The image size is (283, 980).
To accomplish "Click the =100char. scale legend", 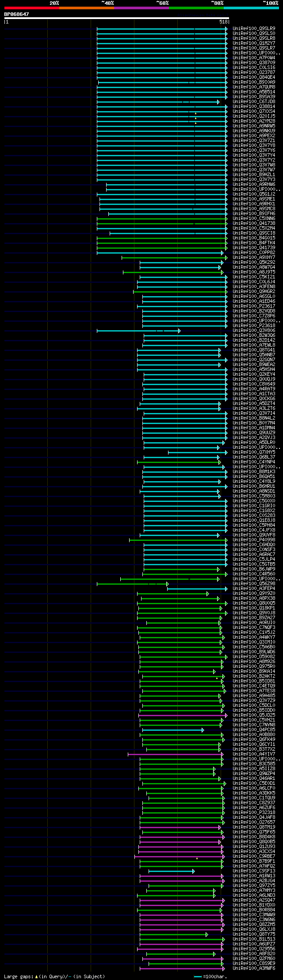I will click(210, 976).
